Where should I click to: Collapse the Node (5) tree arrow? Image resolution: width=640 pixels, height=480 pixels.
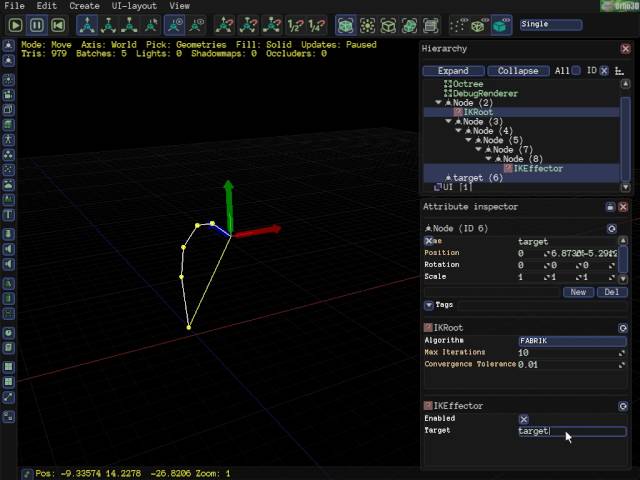point(468,140)
